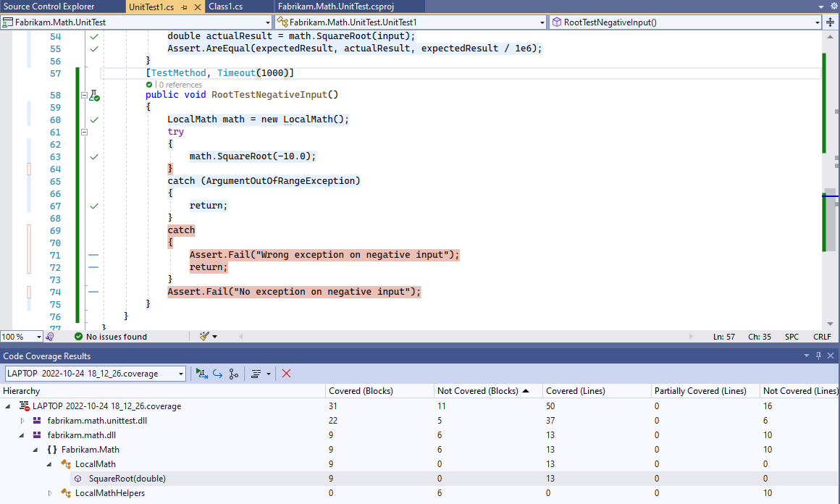Remove the coverage results using red X icon
840x504 pixels.
coord(286,373)
